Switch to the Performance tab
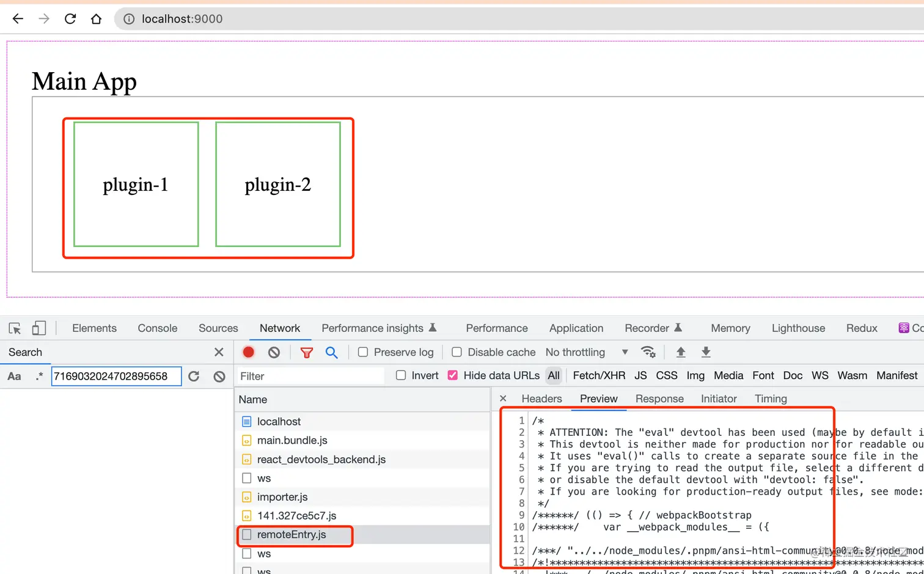This screenshot has height=574, width=924. (x=497, y=328)
